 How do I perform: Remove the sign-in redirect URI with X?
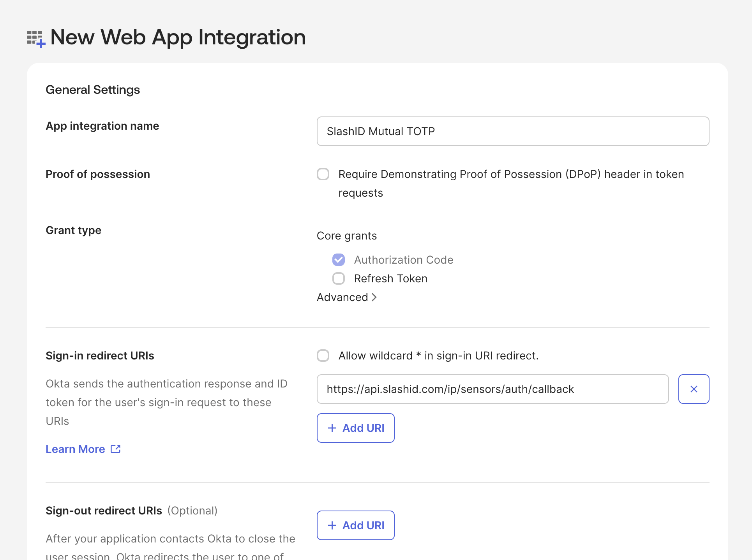694,389
